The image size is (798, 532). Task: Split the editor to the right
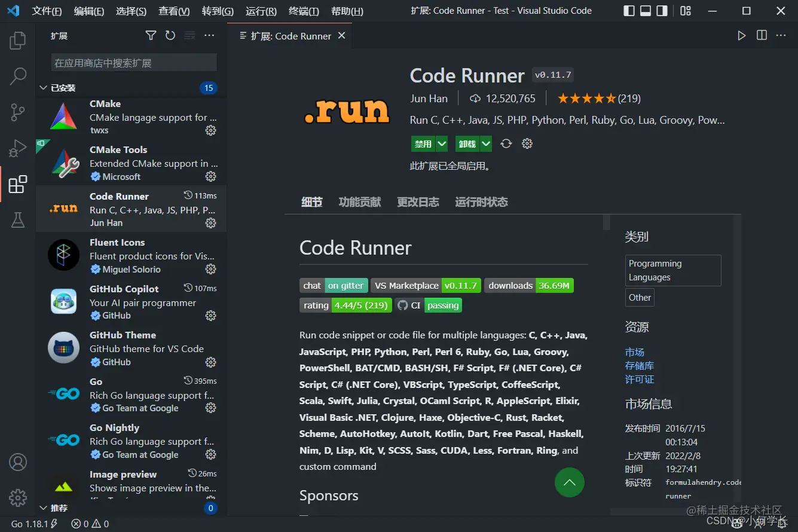tap(762, 36)
